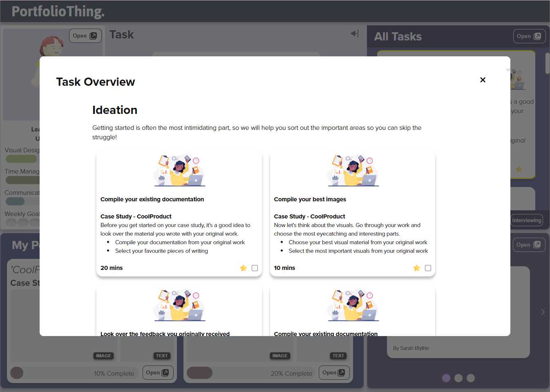This screenshot has height=392, width=550.
Task: Star the 'Compile your existing documentation' task
Action: pyautogui.click(x=243, y=268)
